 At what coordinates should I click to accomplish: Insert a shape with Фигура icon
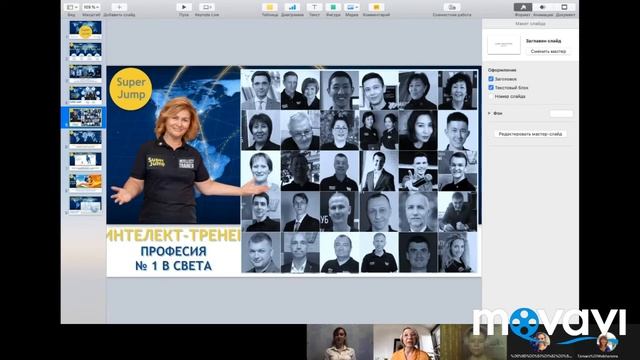(x=333, y=7)
